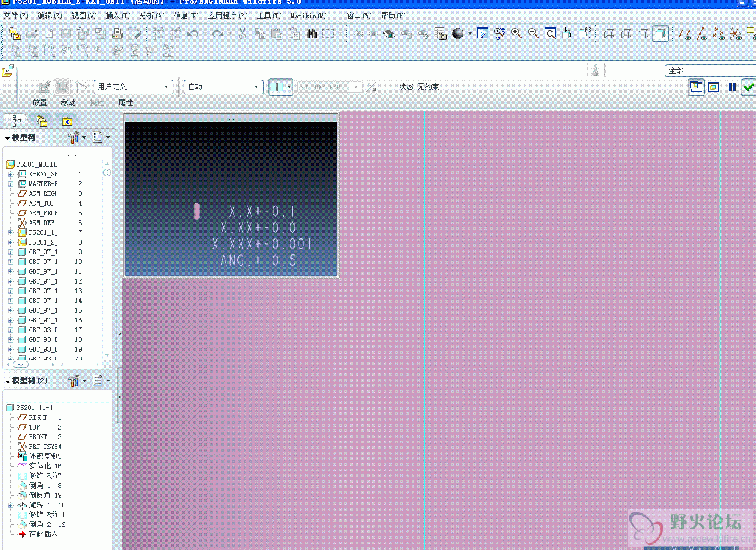Open the model tree show dropdown
Image resolution: width=756 pixels, height=550 pixels.
pyautogui.click(x=100, y=137)
